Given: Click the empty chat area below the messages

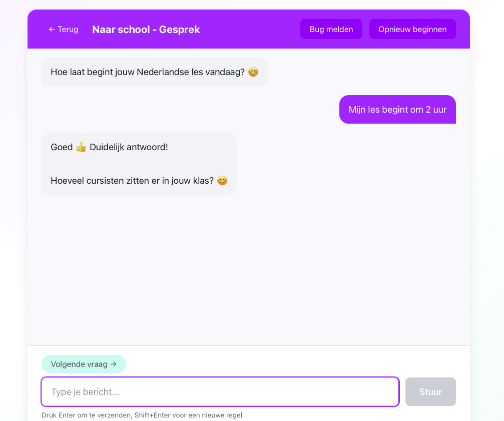Looking at the screenshot, I should pos(248,270).
